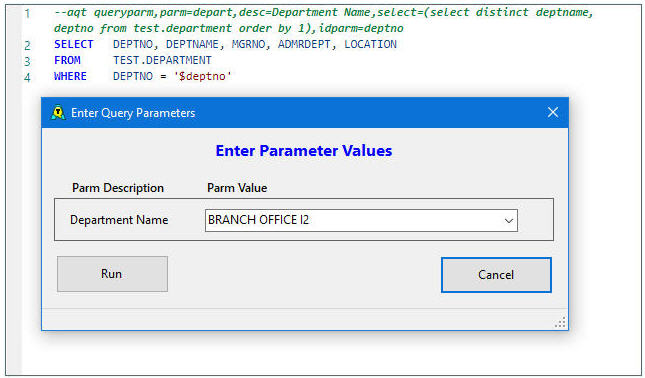645x378 pixels.
Task: Click the '$deptno' string literal
Action: click(202, 77)
